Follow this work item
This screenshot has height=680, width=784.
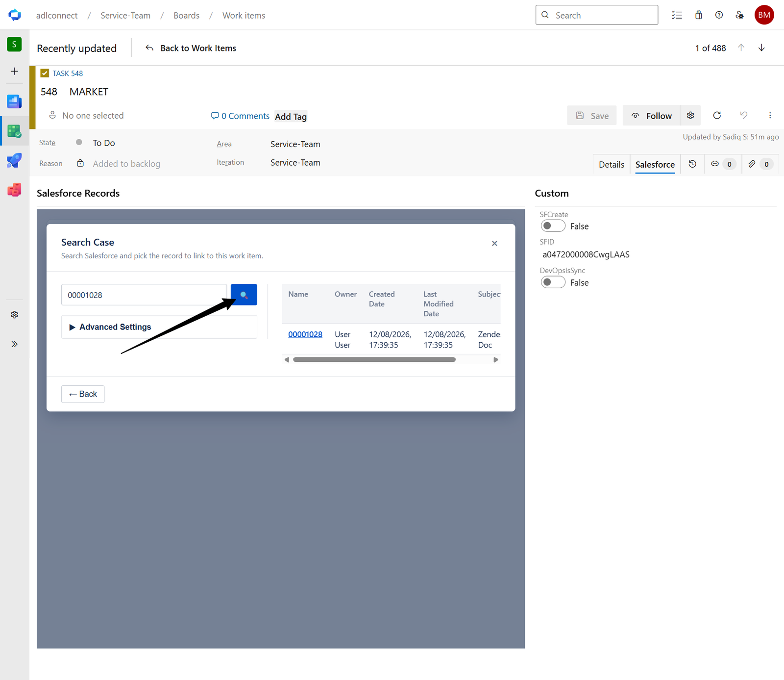pyautogui.click(x=651, y=115)
